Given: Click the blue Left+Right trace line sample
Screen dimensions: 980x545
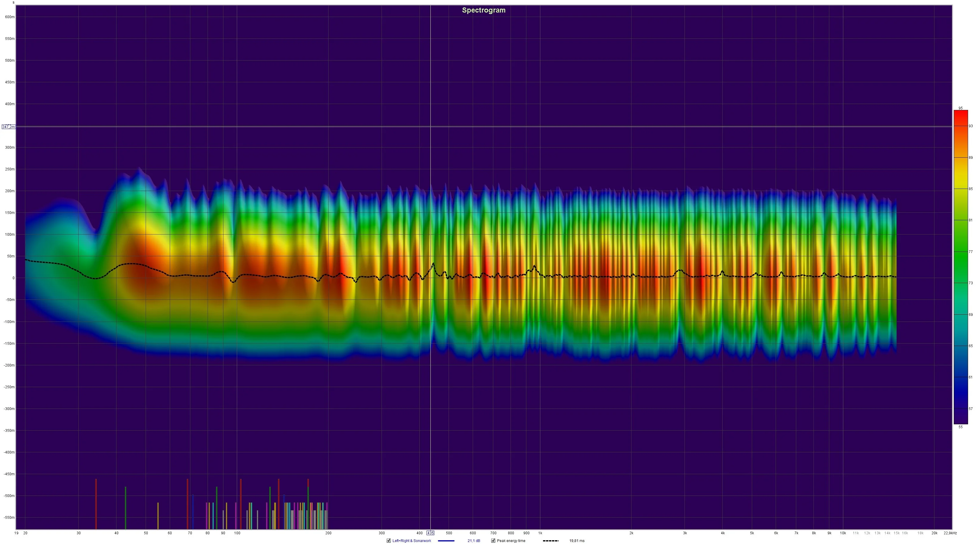Looking at the screenshot, I should (x=446, y=541).
